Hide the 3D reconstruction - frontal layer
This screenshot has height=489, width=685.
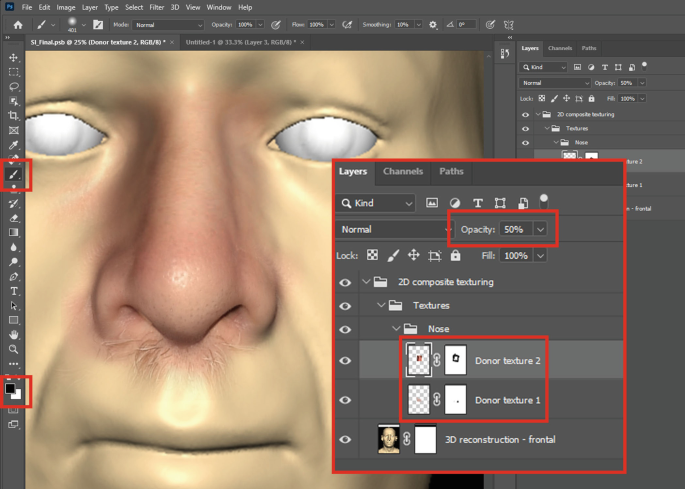345,439
